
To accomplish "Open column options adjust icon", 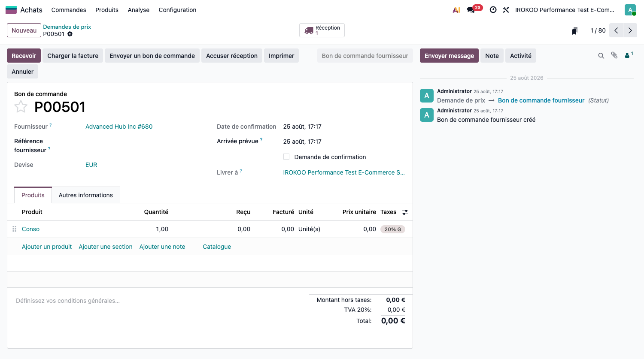I will [x=405, y=212].
